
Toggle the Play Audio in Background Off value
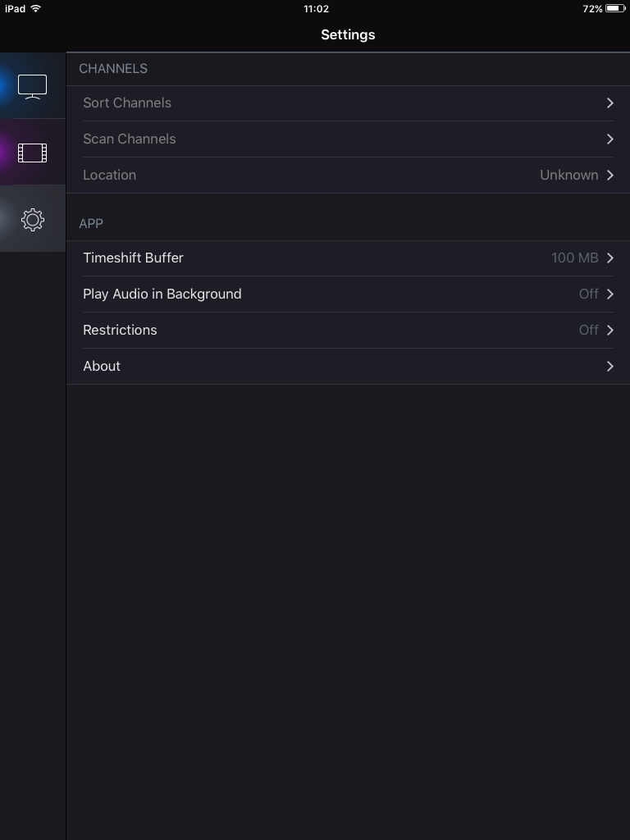[588, 294]
